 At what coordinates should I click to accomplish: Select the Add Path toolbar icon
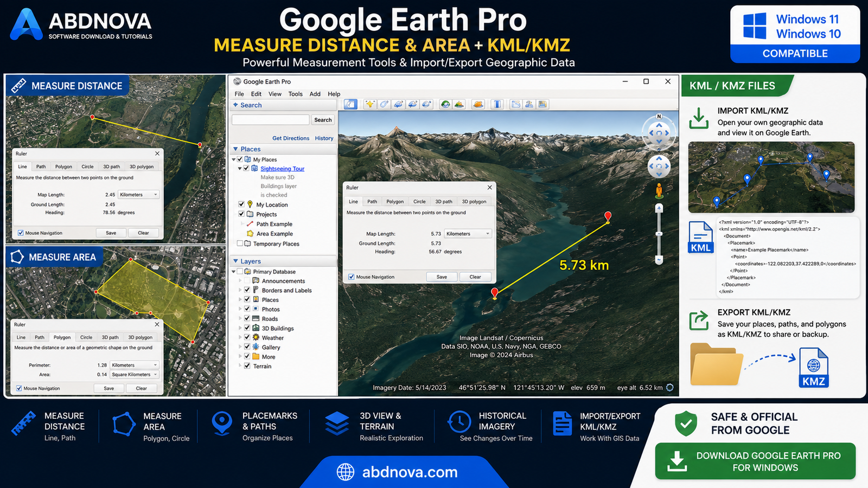tap(398, 104)
